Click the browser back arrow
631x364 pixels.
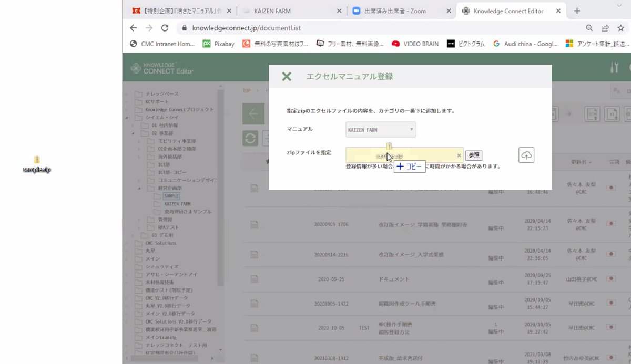[x=133, y=28]
